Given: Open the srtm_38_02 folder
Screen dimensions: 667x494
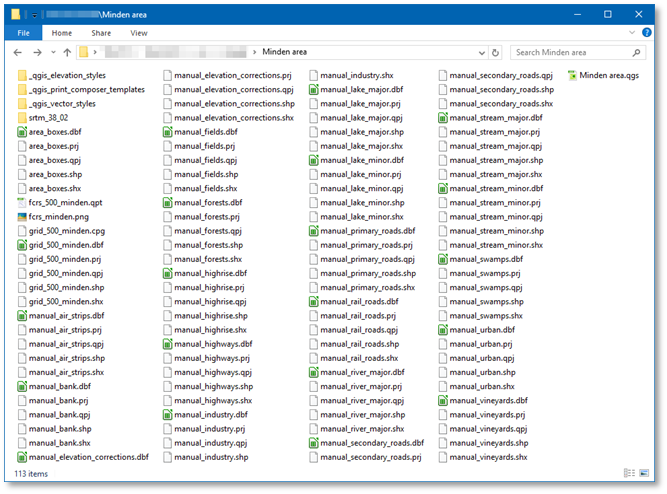Looking at the screenshot, I should click(50, 117).
